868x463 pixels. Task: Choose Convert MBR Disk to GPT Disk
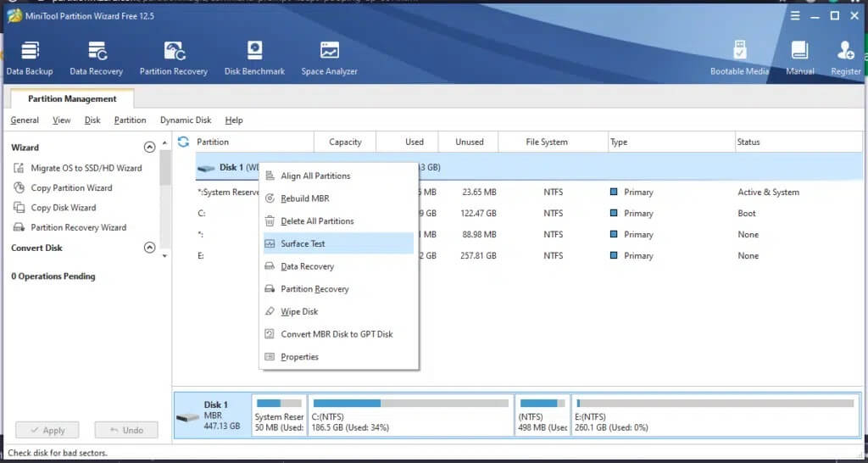click(x=337, y=334)
